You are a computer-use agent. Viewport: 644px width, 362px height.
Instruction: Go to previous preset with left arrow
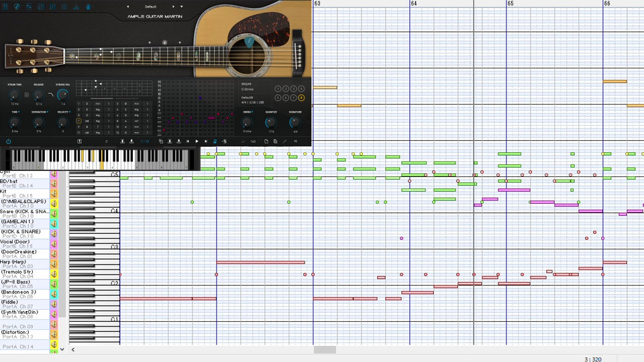point(127,7)
